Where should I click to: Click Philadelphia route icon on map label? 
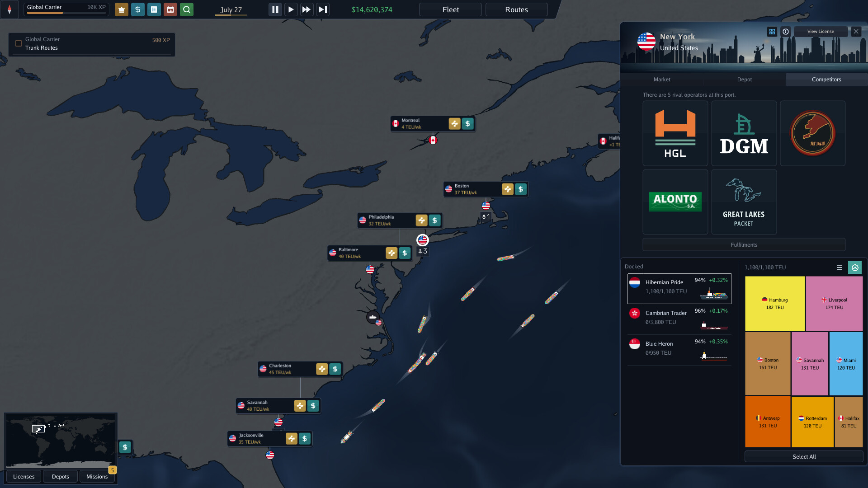(421, 220)
